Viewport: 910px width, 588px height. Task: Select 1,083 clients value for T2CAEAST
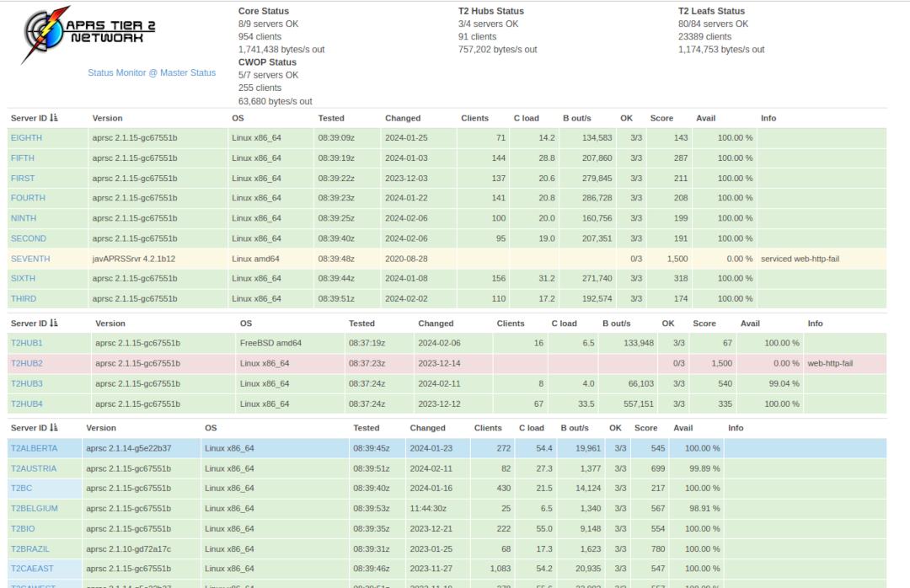coord(500,569)
